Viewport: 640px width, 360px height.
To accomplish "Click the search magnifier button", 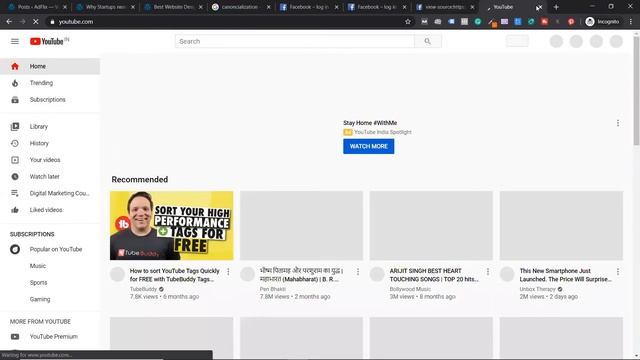I will click(427, 41).
